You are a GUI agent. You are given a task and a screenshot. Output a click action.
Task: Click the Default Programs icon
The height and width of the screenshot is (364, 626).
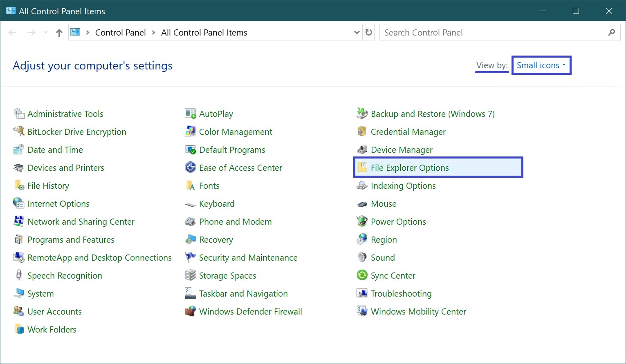pyautogui.click(x=191, y=150)
